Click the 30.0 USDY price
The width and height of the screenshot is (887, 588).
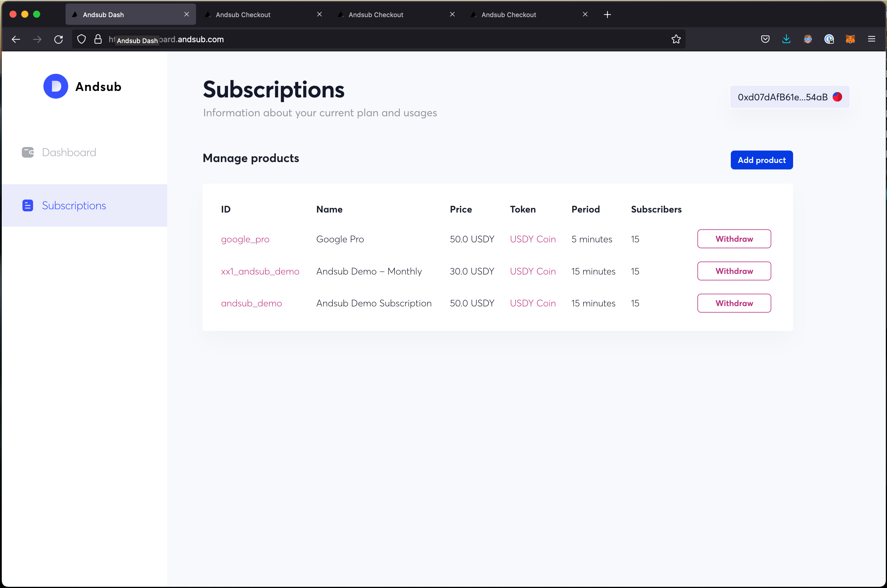click(x=472, y=271)
